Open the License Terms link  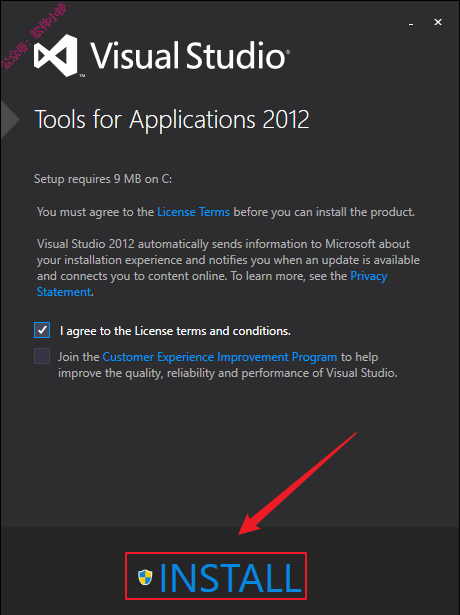coord(193,212)
